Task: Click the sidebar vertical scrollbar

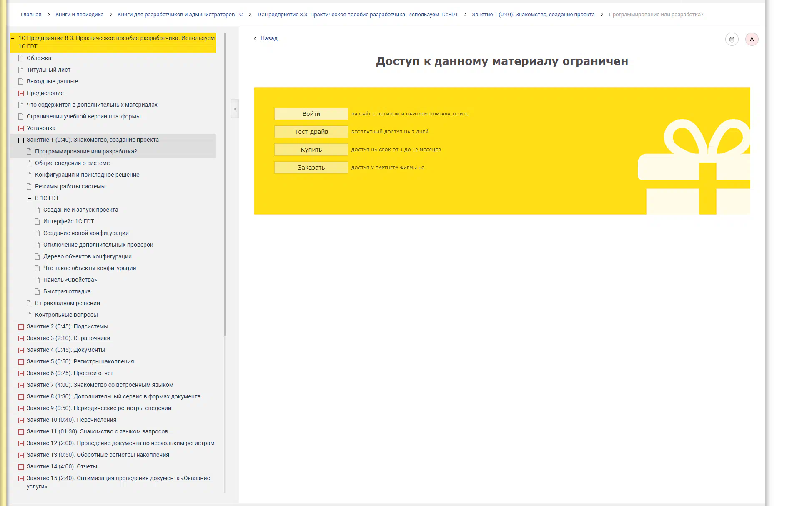Action: tap(225, 183)
